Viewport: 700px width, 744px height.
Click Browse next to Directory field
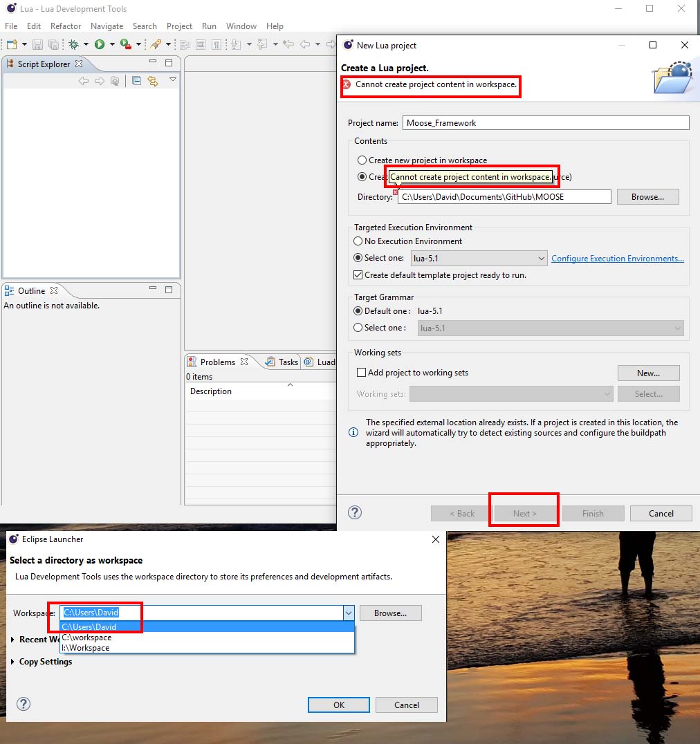(648, 197)
